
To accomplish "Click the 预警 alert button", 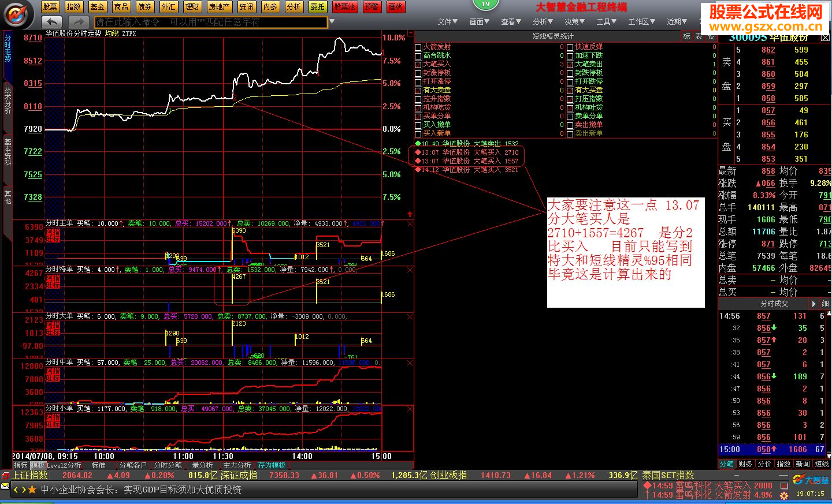I will 372,7.
